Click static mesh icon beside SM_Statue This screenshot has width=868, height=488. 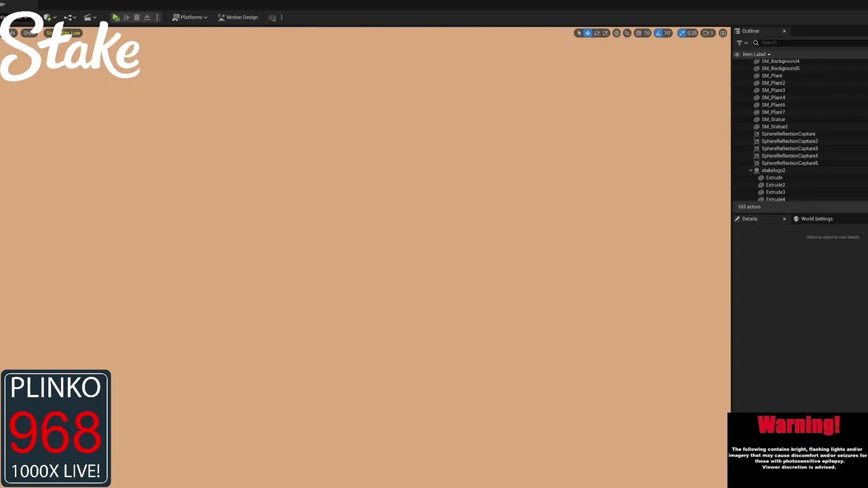click(757, 119)
